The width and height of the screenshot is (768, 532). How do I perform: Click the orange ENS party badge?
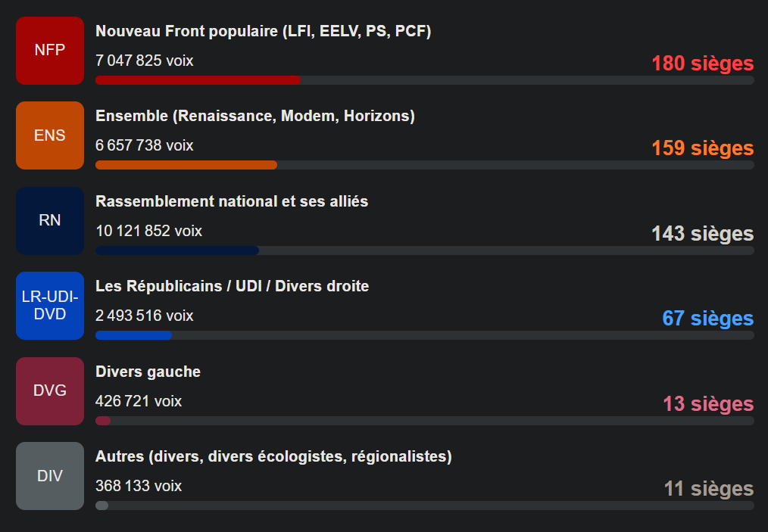tap(50, 135)
